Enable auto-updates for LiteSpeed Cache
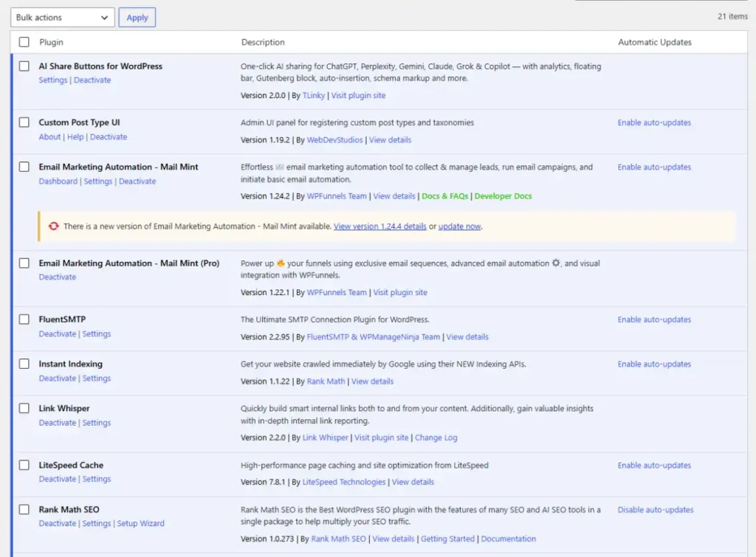Viewport: 756px width, 557px height. coord(654,466)
